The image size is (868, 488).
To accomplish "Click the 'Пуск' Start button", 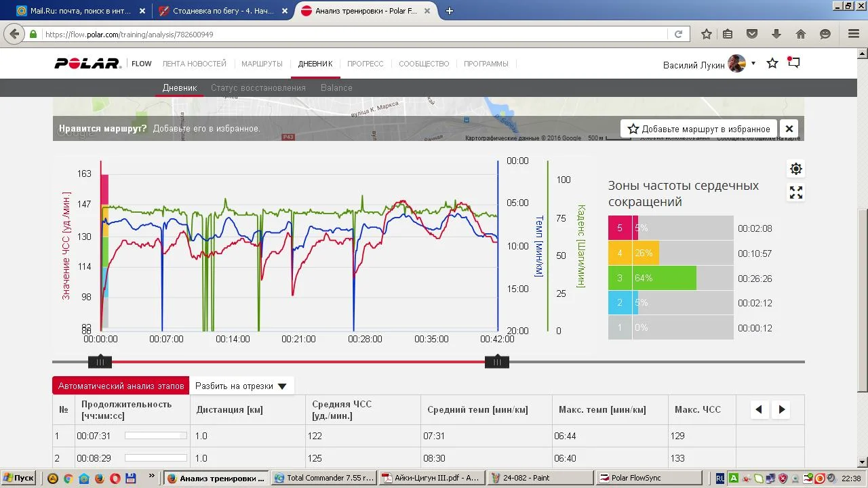I will tap(18, 478).
